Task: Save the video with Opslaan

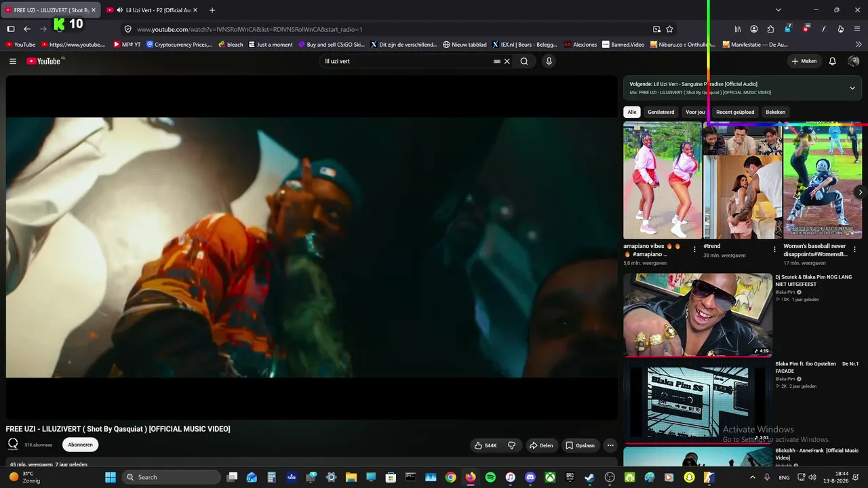Action: (x=580, y=445)
